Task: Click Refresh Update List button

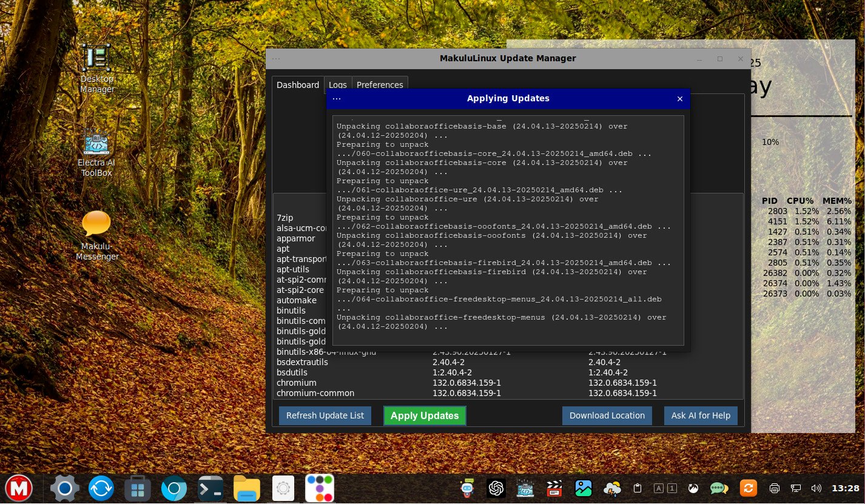Action: click(x=325, y=415)
